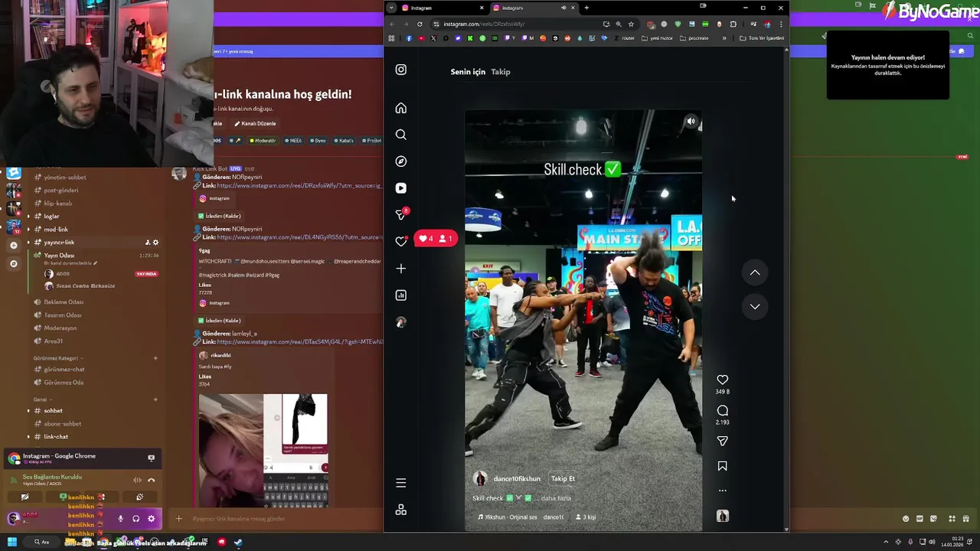Toggle Discord microphone mute
Viewport: 980px width, 551px height.
point(120,519)
